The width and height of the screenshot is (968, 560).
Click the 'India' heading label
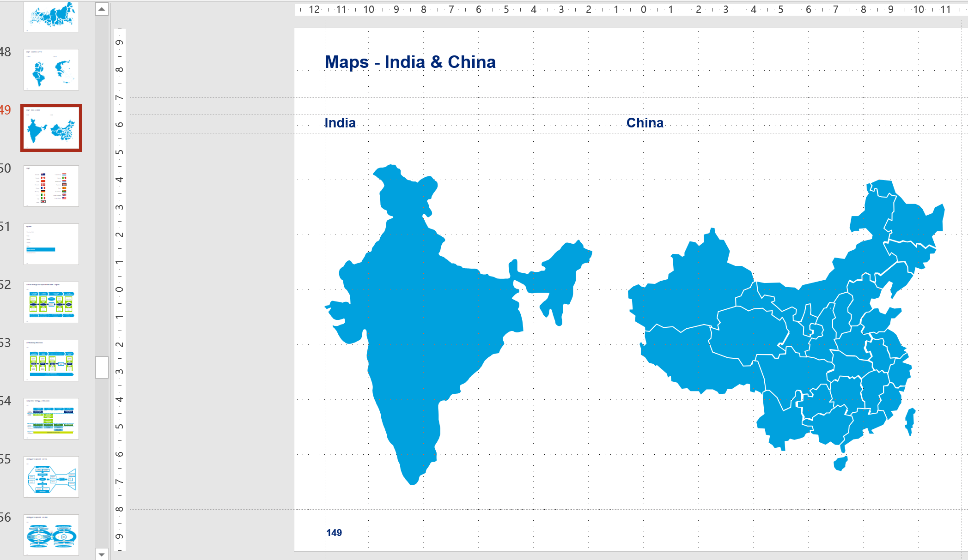340,123
